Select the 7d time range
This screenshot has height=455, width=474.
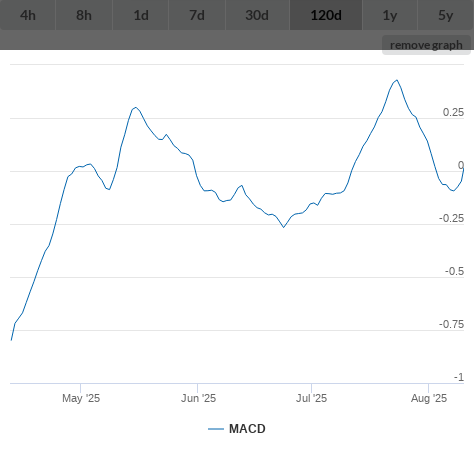click(x=197, y=15)
